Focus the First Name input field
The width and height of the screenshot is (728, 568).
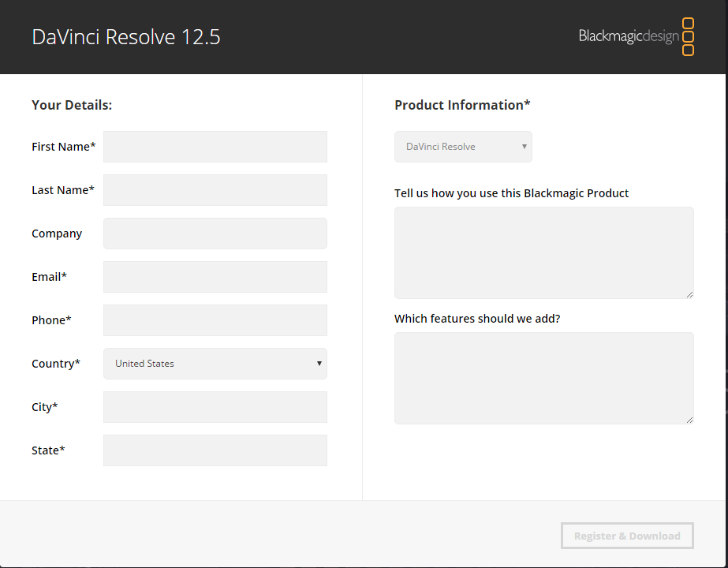(x=215, y=147)
